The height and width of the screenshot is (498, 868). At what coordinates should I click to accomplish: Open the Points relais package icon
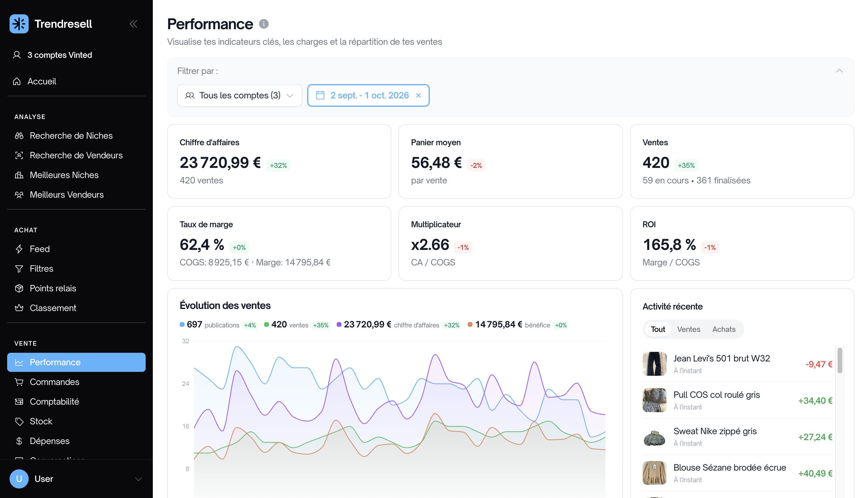(x=19, y=288)
